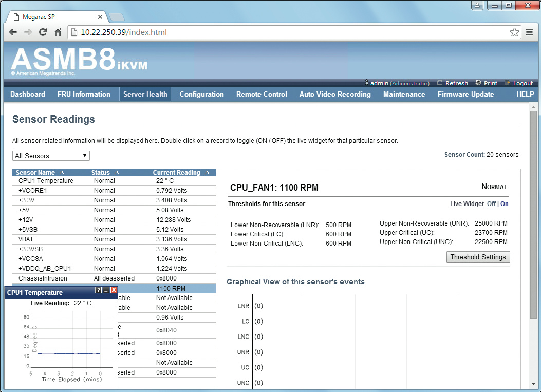The height and width of the screenshot is (392, 541).
Task: Close the Megarac SP tab
Action: 100,17
